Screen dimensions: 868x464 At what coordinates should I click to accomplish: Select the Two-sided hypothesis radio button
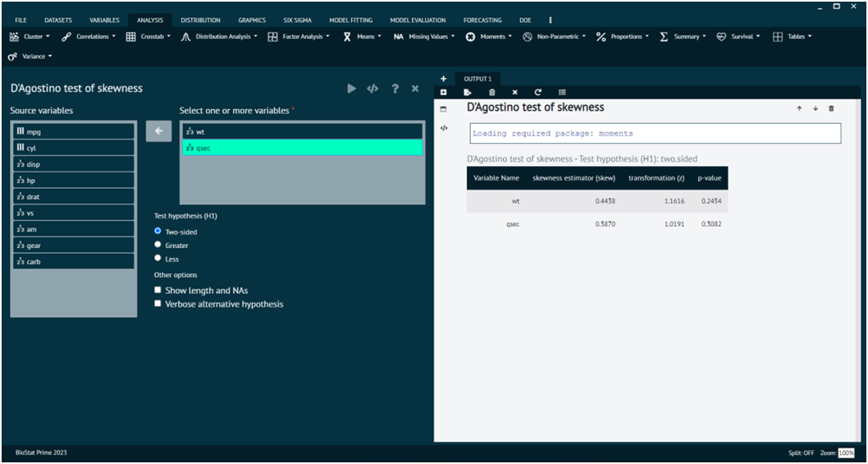pos(158,231)
